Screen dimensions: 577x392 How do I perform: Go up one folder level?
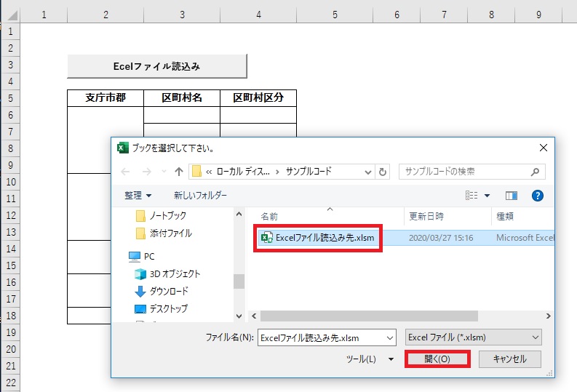(x=179, y=172)
